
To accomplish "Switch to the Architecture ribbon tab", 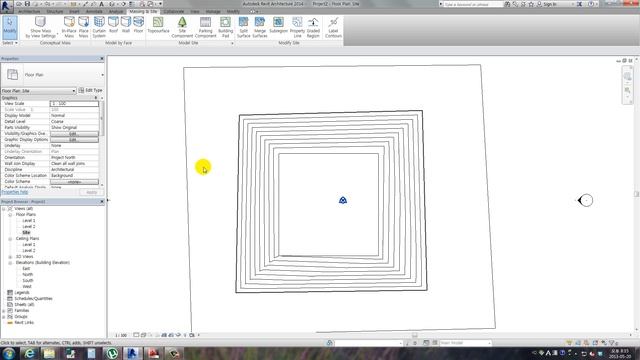I will [x=29, y=11].
